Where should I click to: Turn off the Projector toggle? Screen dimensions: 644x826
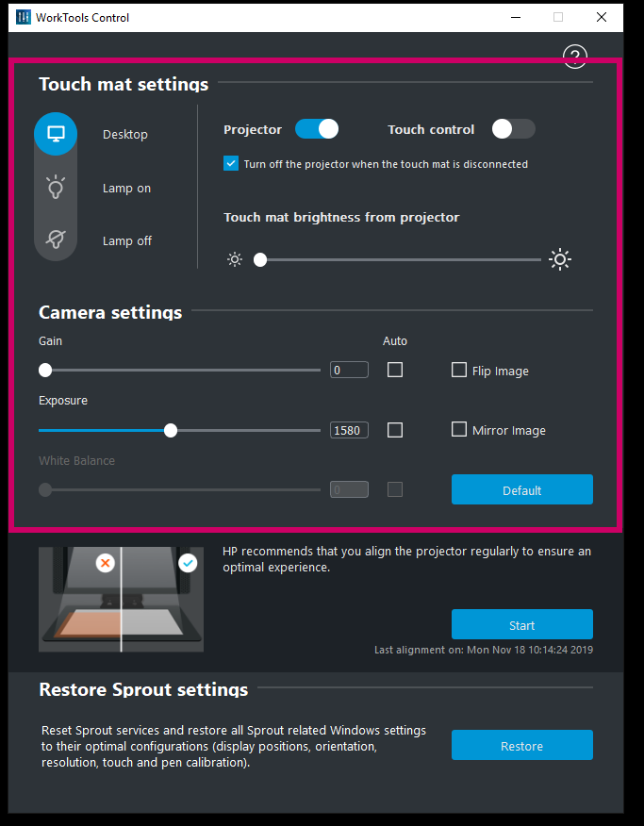point(317,129)
